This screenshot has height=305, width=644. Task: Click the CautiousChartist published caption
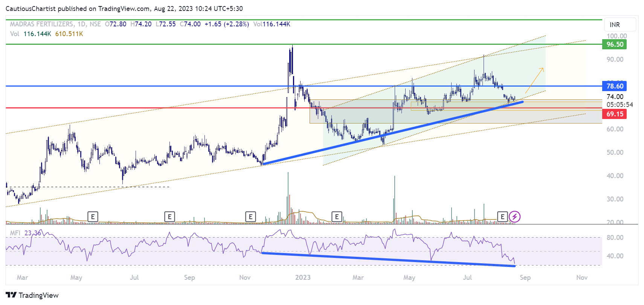pos(124,8)
